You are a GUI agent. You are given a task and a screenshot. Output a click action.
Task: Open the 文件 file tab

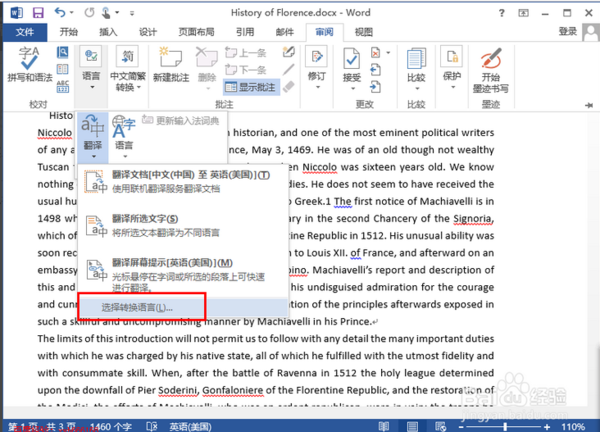pos(25,32)
